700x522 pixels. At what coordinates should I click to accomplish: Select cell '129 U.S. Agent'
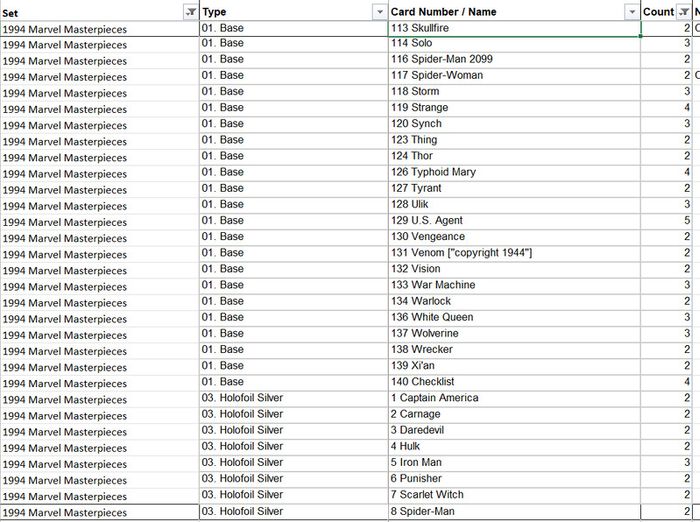point(514,221)
